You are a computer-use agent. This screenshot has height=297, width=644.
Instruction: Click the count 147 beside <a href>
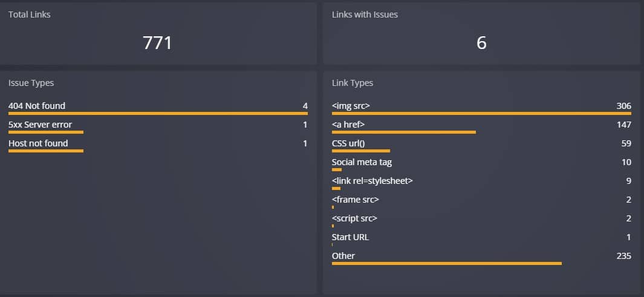624,125
